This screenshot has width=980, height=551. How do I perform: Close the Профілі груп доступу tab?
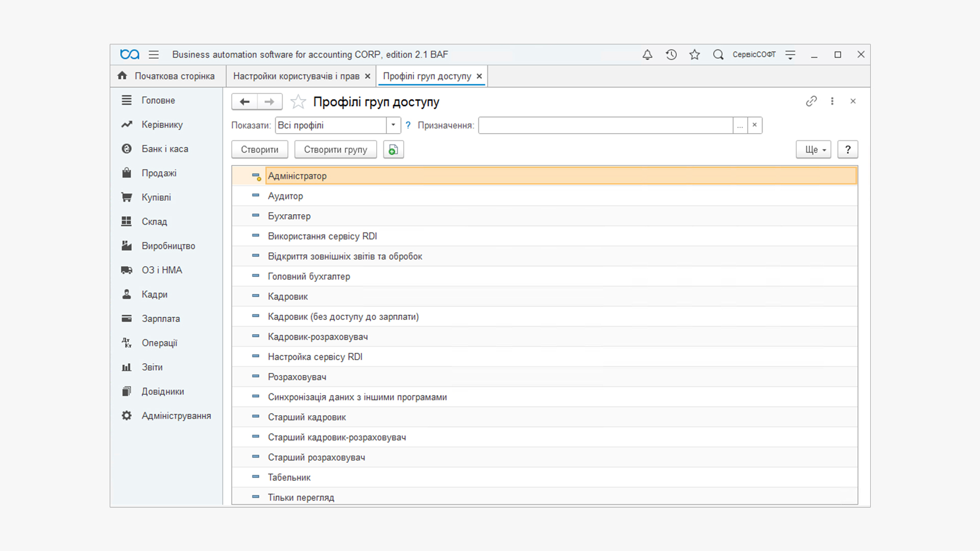(479, 76)
